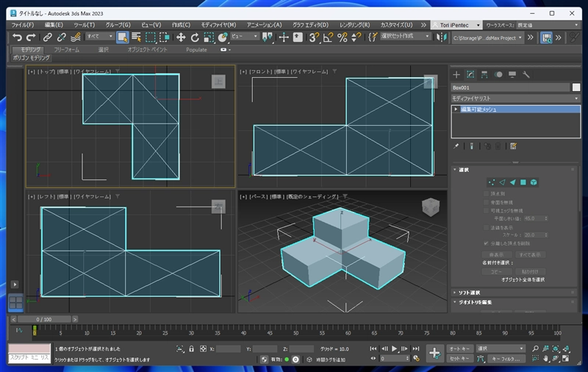The image size is (588, 372).
Task: Uncheck 分離した頂点を削除 checkbox
Action: pos(487,242)
